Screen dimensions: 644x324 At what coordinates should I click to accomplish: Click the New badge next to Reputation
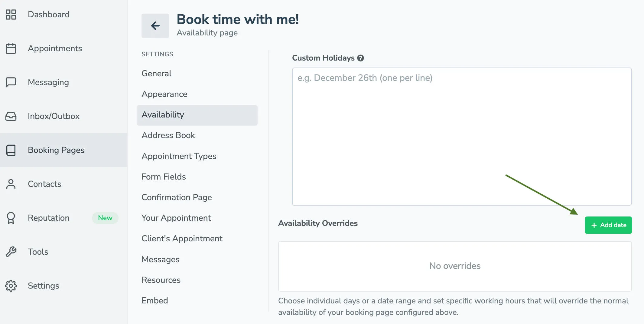click(105, 218)
